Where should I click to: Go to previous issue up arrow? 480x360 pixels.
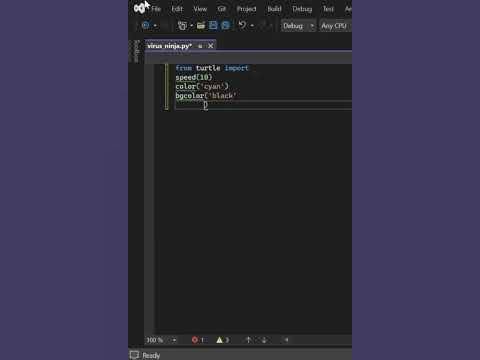[x=248, y=340]
